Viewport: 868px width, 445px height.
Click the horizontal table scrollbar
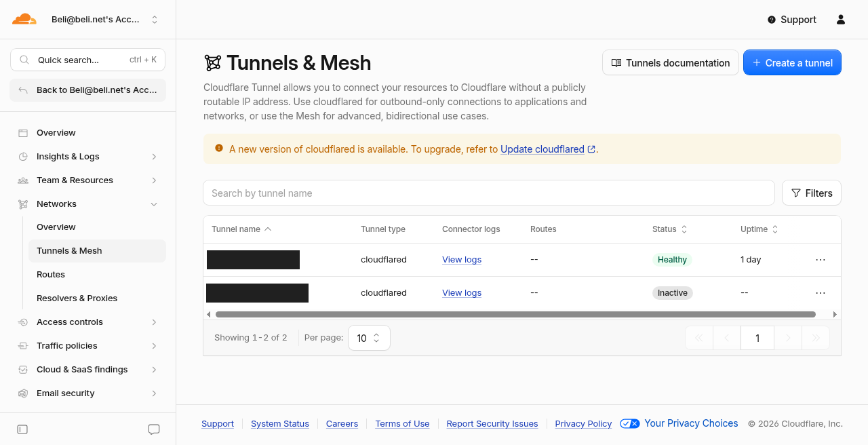pos(515,315)
